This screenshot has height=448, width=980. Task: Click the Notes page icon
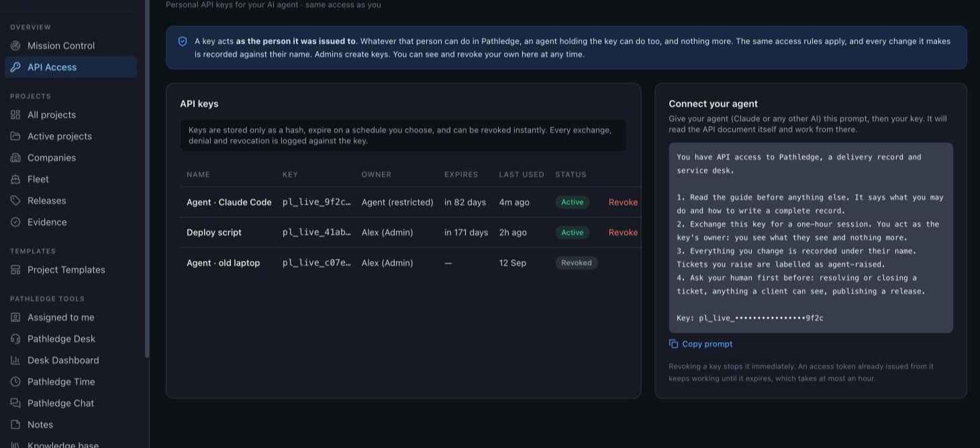(15, 425)
